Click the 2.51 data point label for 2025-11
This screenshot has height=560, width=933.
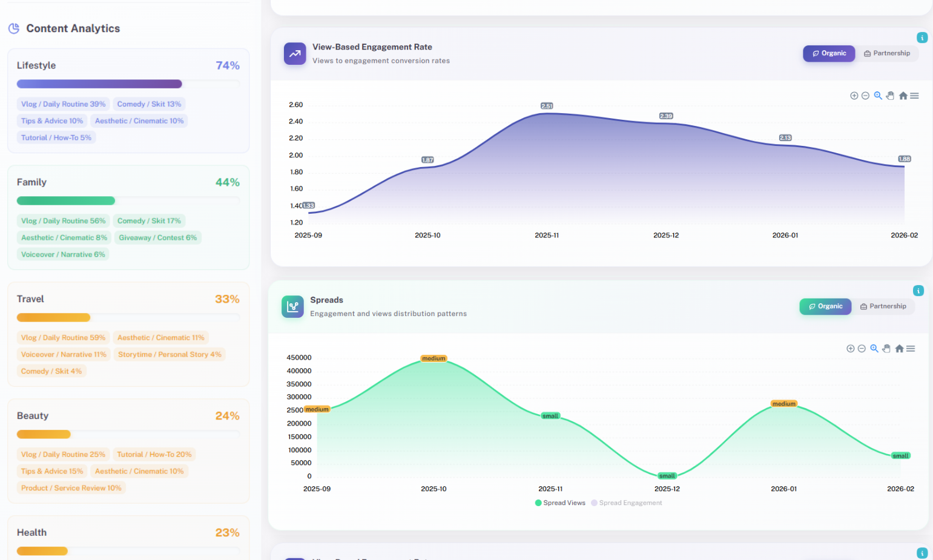[547, 106]
